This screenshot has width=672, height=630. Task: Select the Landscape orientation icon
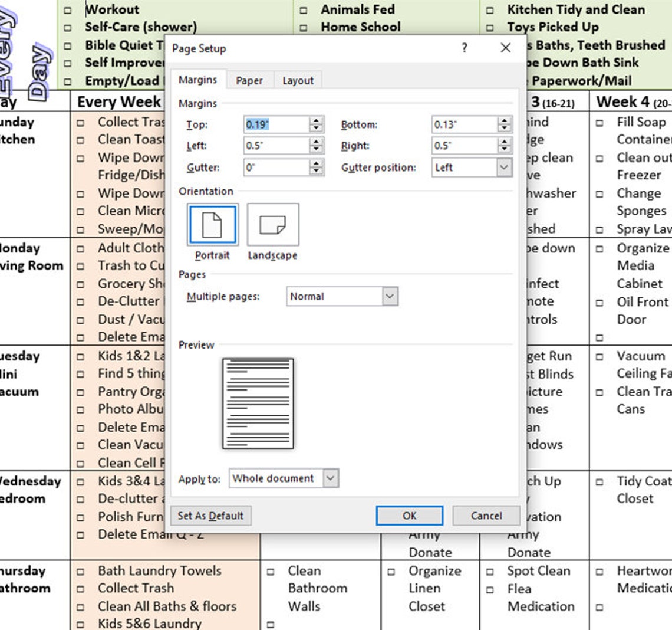pyautogui.click(x=272, y=224)
